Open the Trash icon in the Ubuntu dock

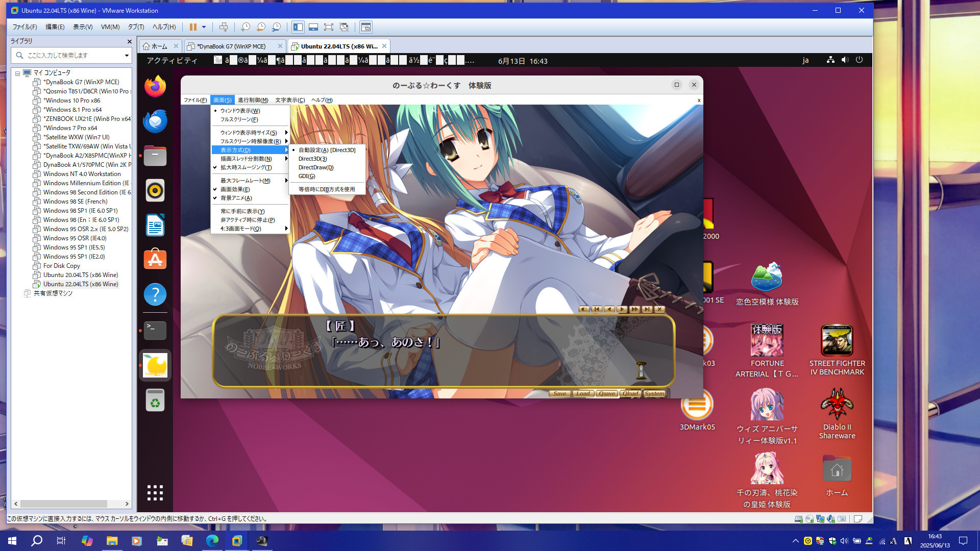(x=155, y=400)
